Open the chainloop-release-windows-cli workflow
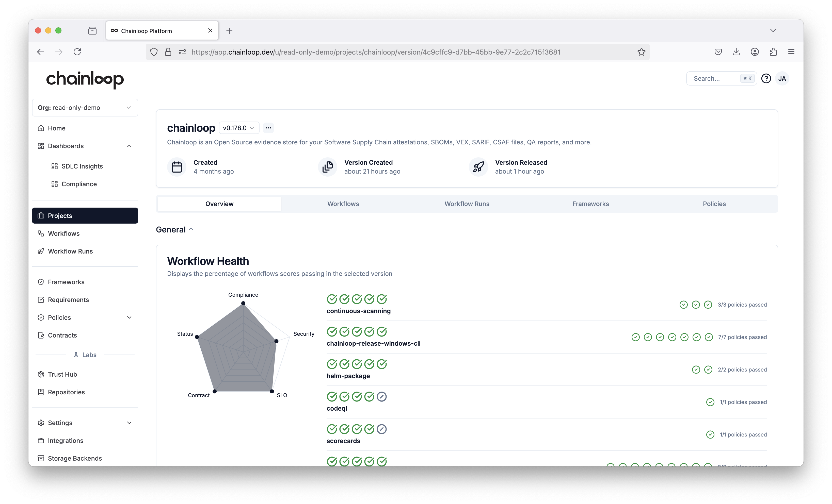The width and height of the screenshot is (832, 504). coord(373,343)
